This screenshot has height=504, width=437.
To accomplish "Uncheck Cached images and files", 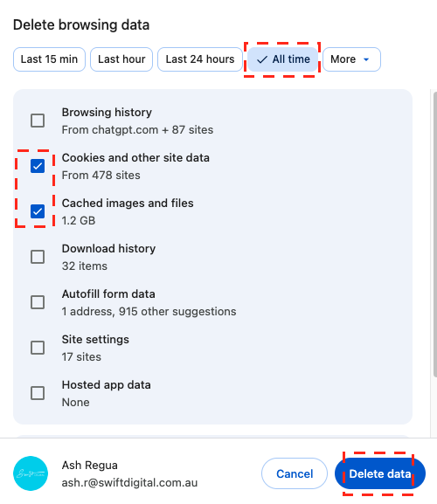I will 38,211.
